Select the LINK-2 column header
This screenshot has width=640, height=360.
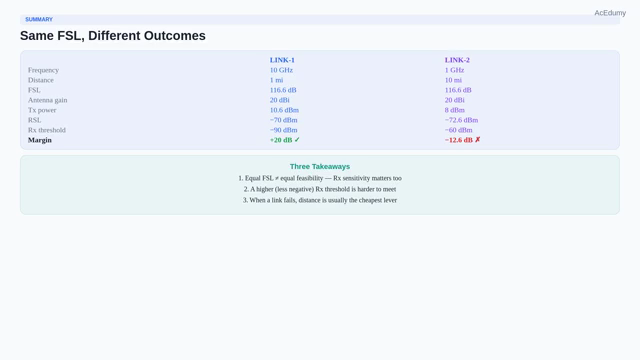457,60
